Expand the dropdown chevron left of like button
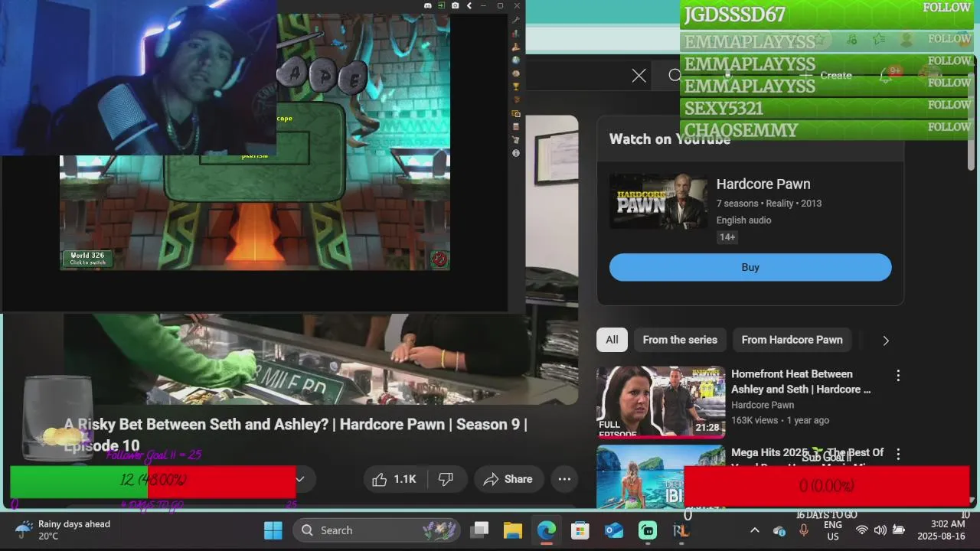Viewport: 980px width, 551px height. click(x=300, y=479)
